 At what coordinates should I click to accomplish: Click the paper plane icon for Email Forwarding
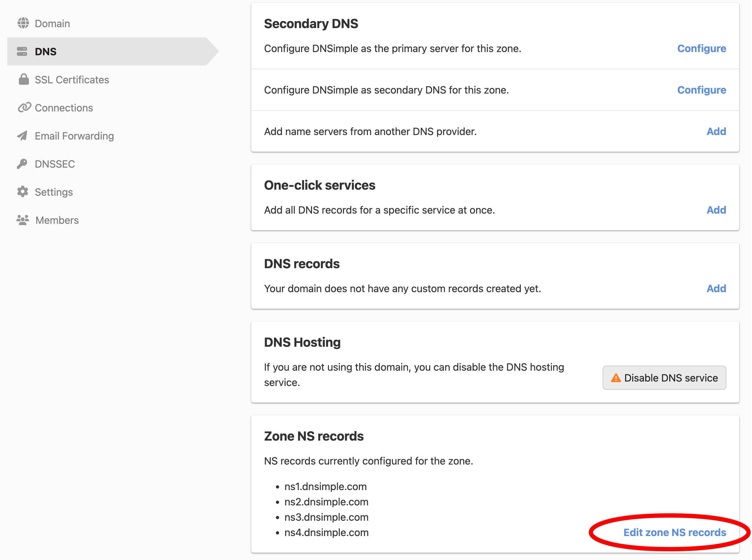pos(22,136)
